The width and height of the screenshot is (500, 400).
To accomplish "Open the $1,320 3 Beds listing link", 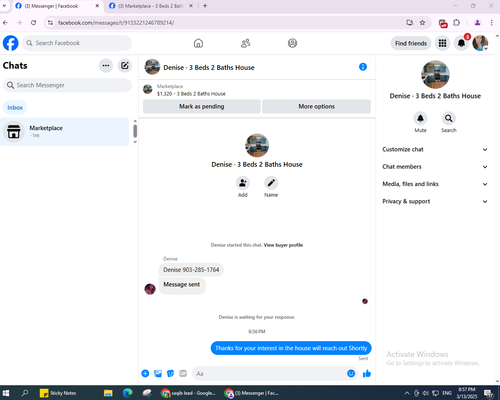I will click(191, 94).
